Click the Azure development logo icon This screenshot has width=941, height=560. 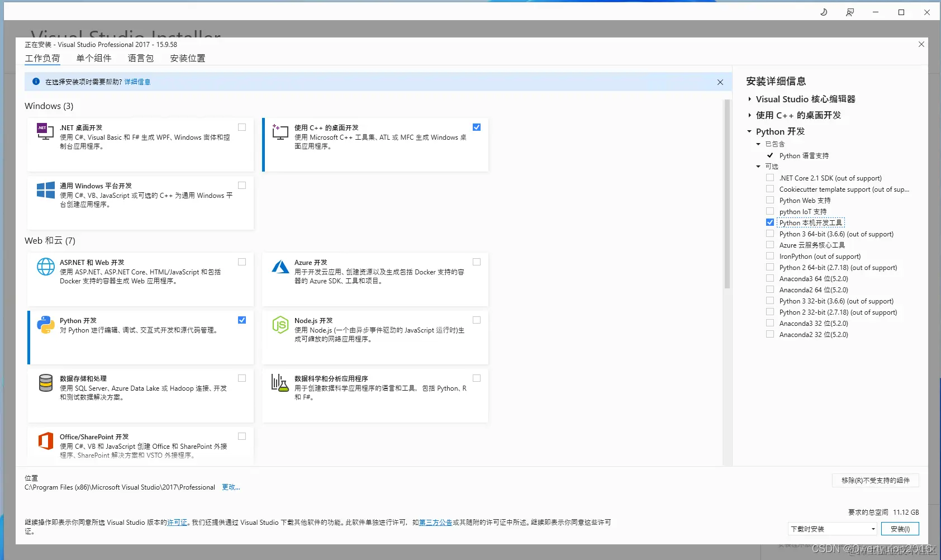point(280,267)
